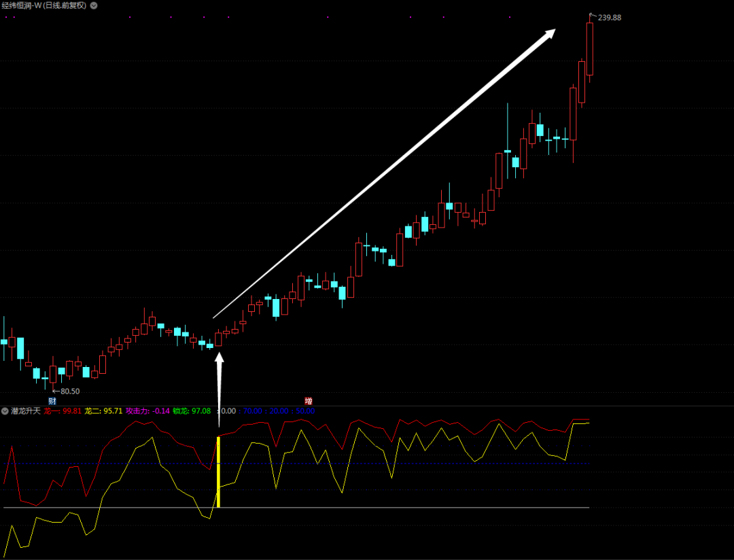Click the 239.88 high price label
The height and width of the screenshot is (560, 734).
(610, 18)
